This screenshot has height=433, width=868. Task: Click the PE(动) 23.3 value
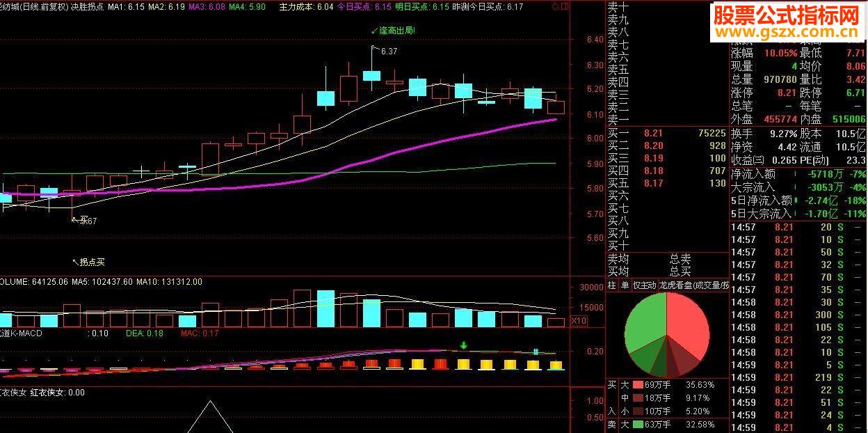[855, 160]
